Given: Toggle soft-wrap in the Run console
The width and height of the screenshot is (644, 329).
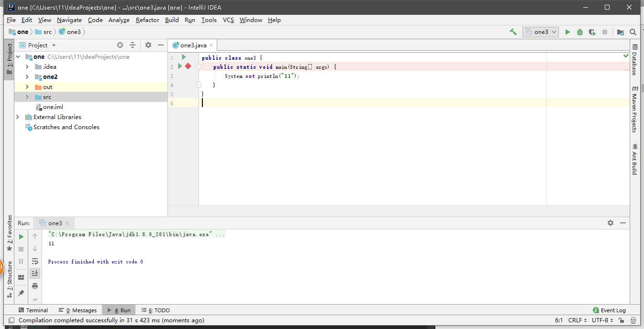Looking at the screenshot, I should [x=35, y=262].
